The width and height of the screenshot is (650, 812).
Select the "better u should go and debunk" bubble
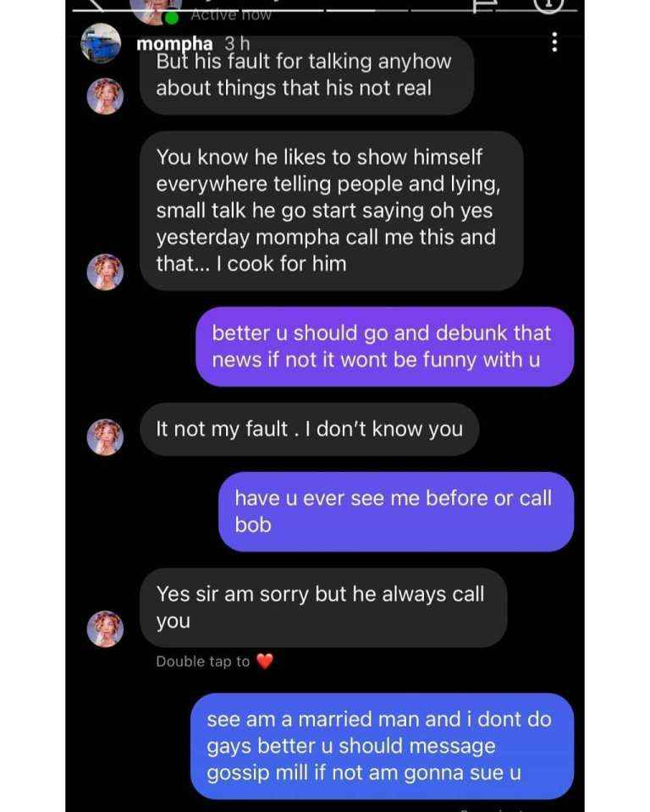[384, 347]
